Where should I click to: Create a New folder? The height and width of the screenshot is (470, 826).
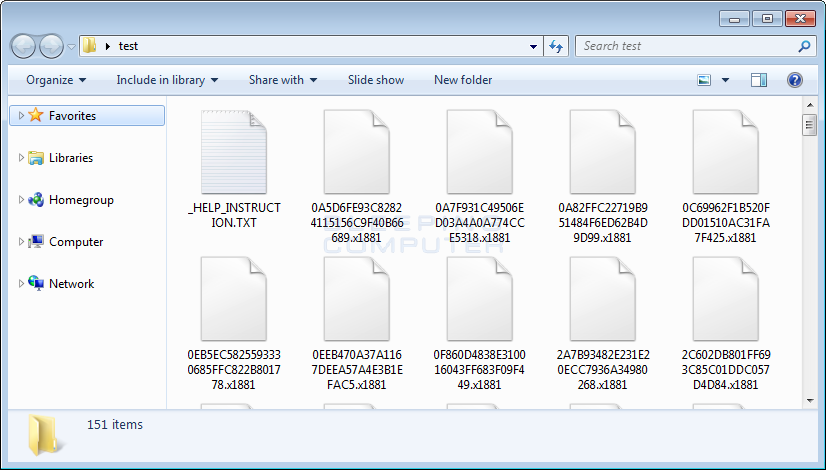[463, 80]
